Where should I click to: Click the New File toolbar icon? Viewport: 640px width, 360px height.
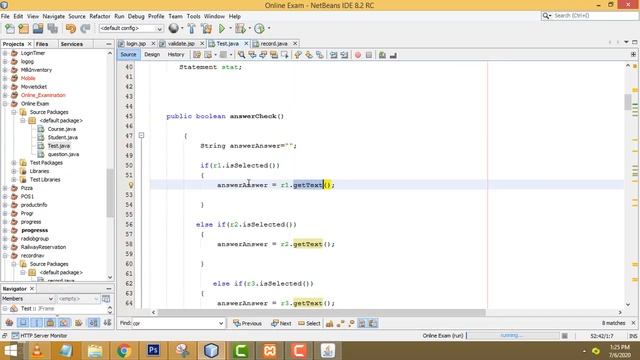tap(10, 29)
